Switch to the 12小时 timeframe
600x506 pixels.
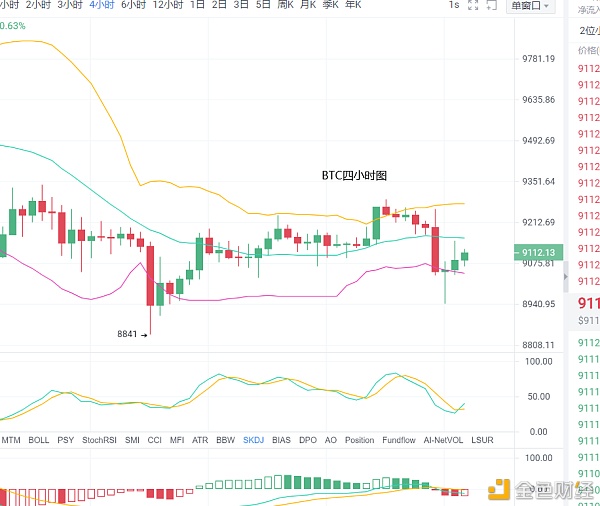coord(168,5)
